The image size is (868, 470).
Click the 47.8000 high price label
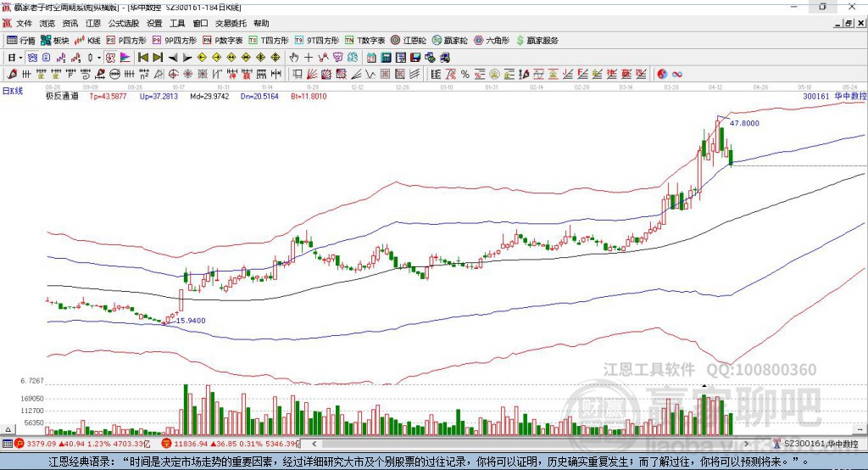coord(744,123)
